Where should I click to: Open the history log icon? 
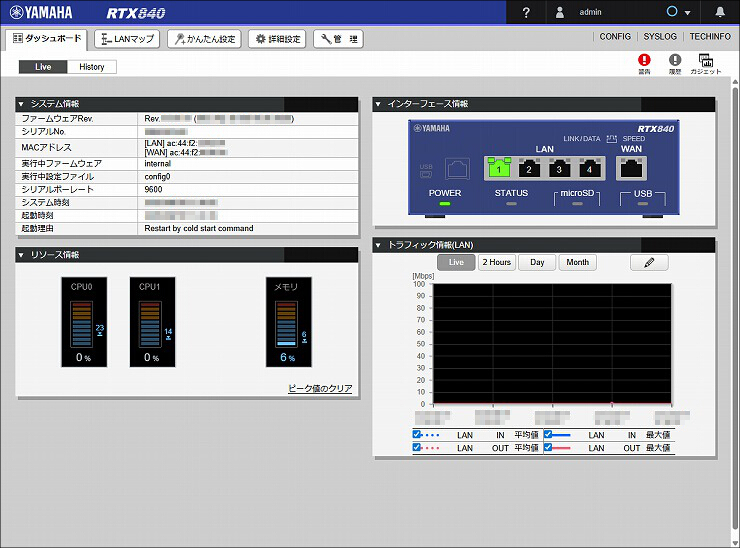pyautogui.click(x=674, y=61)
